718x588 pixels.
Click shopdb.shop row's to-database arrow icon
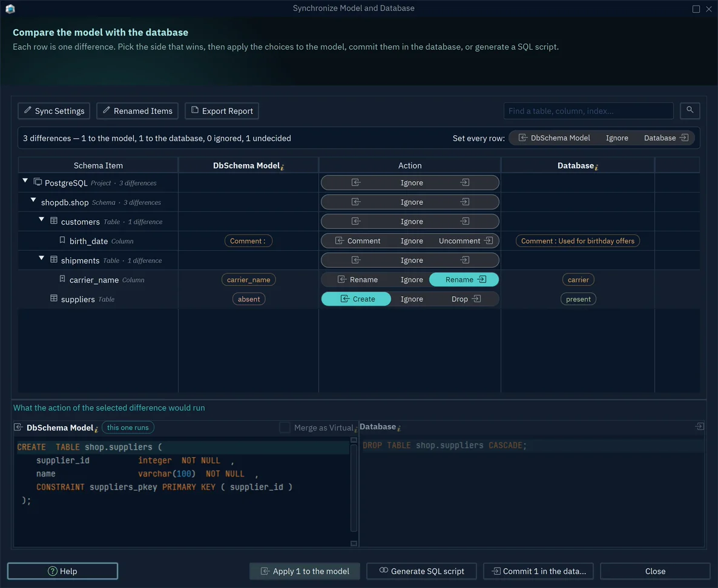click(x=465, y=202)
